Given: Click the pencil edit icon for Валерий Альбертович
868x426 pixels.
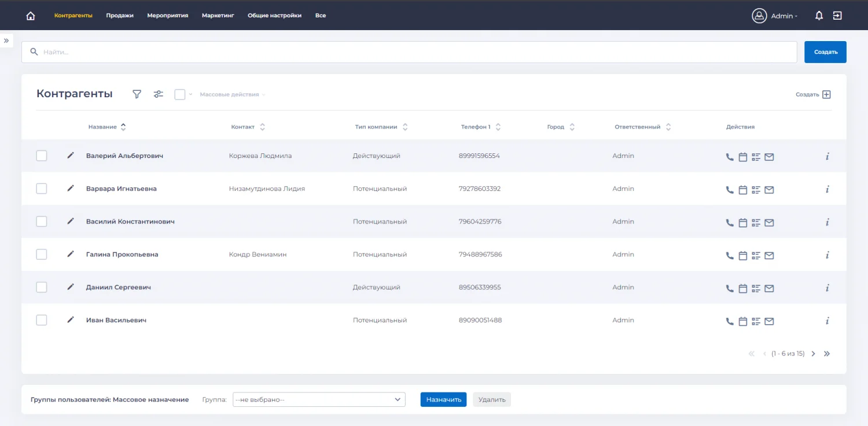Looking at the screenshot, I should 71,156.
